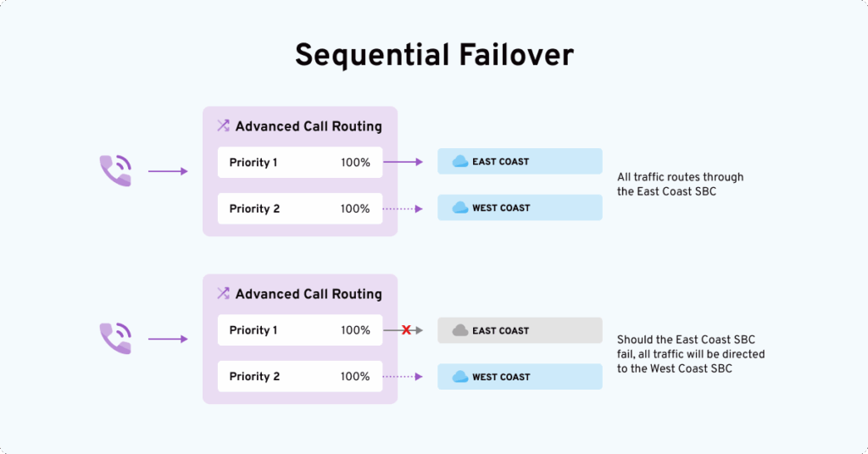Select Priority 1 row in the top panel

(x=299, y=162)
